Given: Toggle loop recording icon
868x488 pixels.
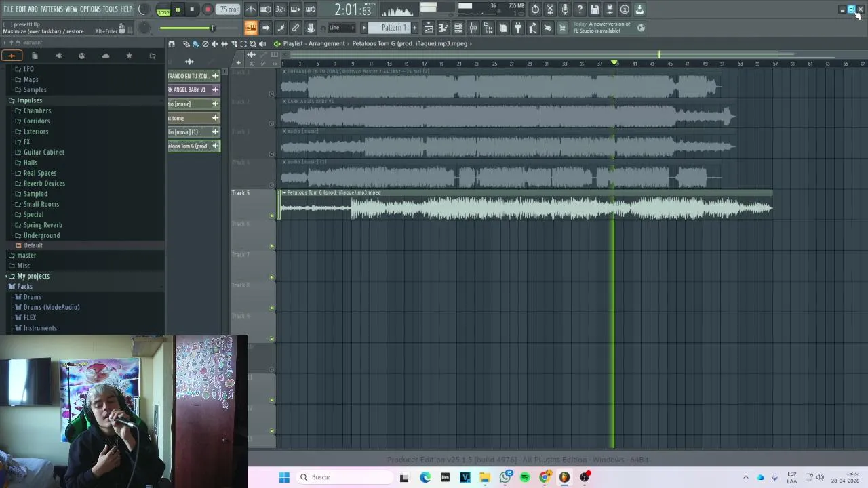Looking at the screenshot, I should click(x=311, y=9).
